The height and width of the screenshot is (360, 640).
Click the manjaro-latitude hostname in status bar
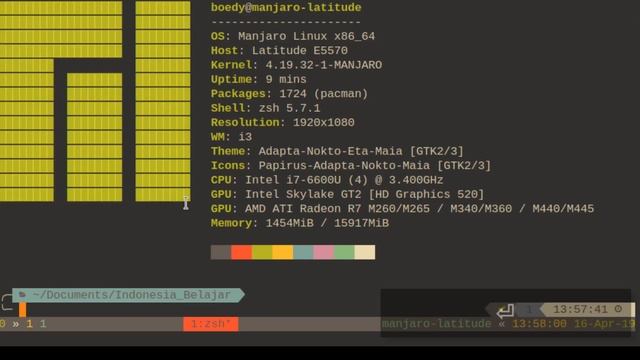[436, 324]
